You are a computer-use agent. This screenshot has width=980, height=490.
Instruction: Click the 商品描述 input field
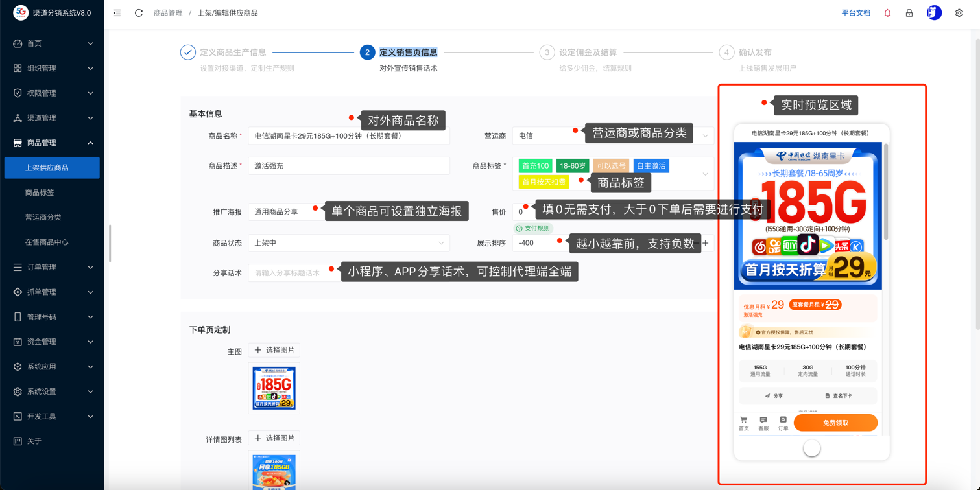348,166
